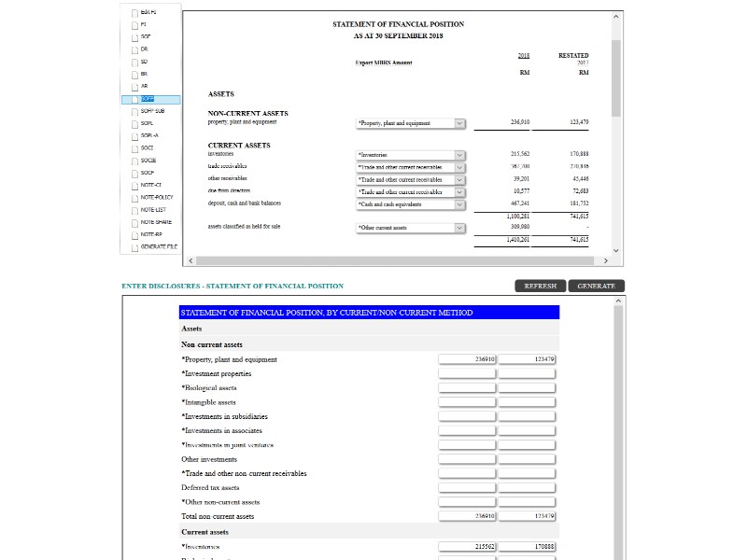This screenshot has width=747, height=560.
Task: Click the Investment properties first input field
Action: (467, 373)
